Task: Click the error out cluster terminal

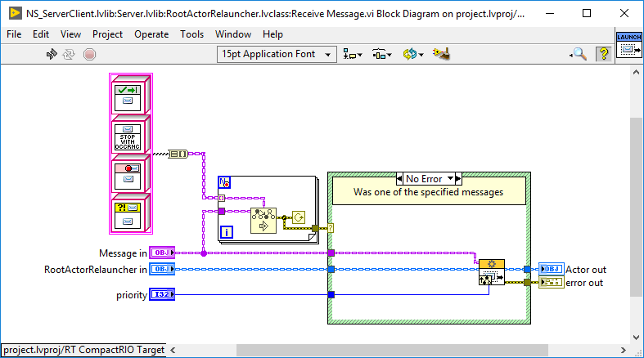Action: pyautogui.click(x=552, y=282)
